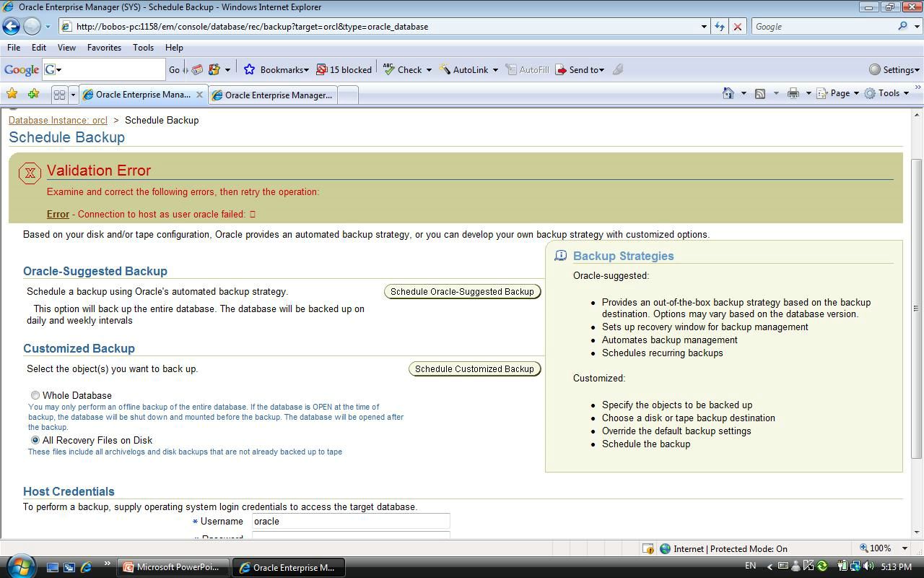The height and width of the screenshot is (578, 924).
Task: Click the Home page icon
Action: (x=728, y=93)
